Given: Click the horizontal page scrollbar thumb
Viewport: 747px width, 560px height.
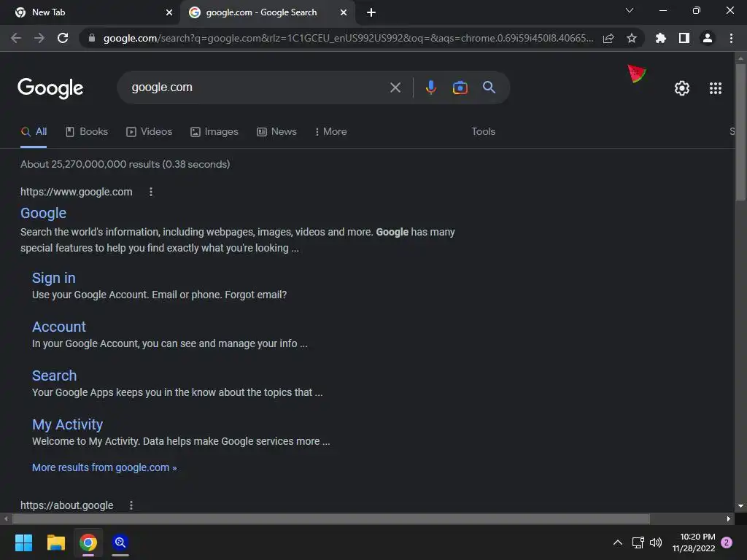Looking at the screenshot, I should (x=331, y=518).
